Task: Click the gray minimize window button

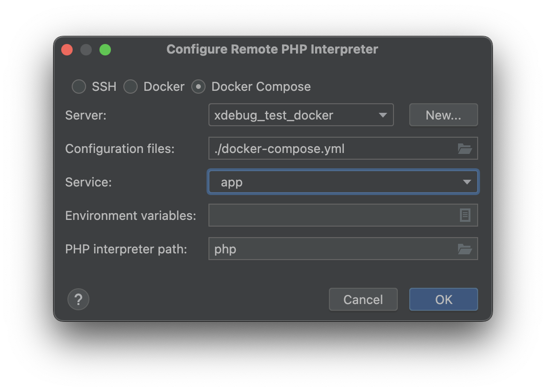Action: 86,50
